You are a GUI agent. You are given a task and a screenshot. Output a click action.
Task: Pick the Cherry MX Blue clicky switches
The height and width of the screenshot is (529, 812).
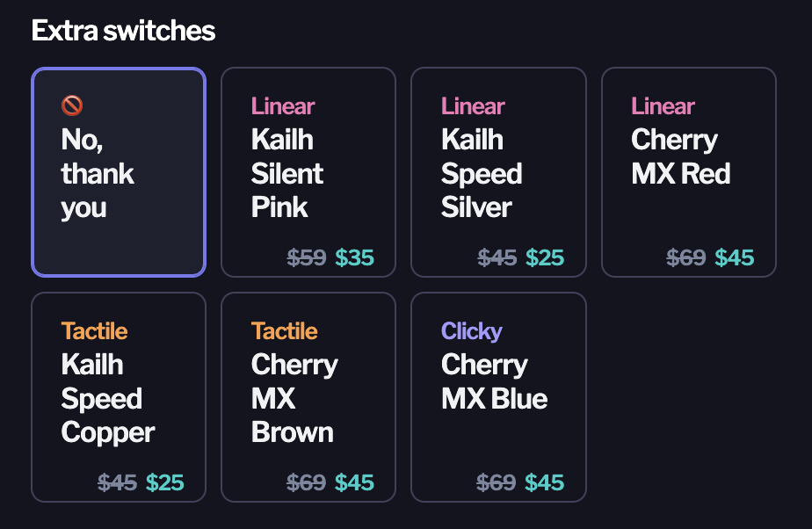(498, 397)
